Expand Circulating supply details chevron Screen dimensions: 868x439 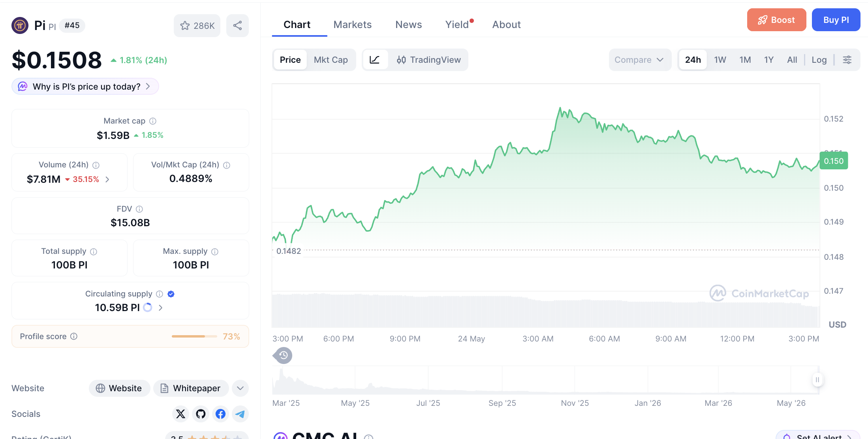pos(160,308)
